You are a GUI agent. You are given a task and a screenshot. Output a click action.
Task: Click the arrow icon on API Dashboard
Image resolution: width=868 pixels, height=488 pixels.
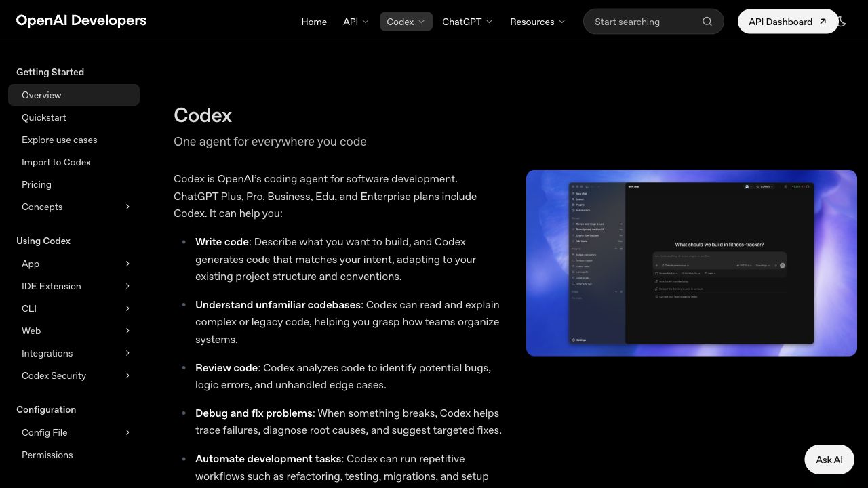[x=823, y=22]
